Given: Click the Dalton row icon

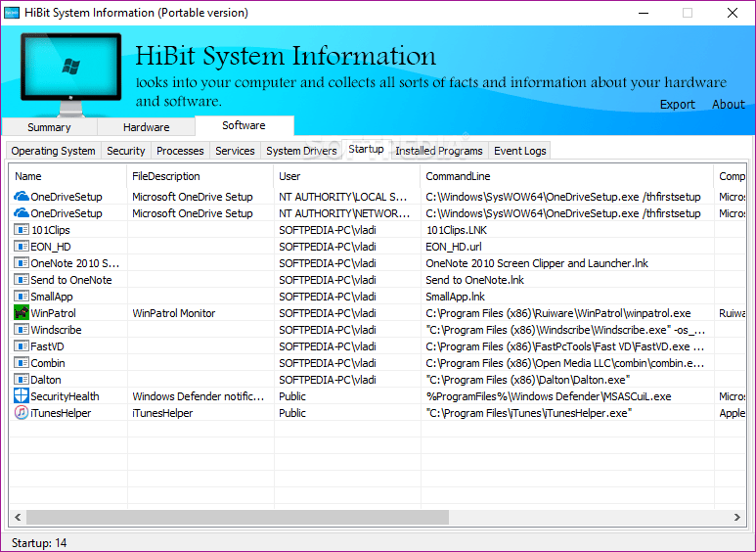Looking at the screenshot, I should [22, 380].
